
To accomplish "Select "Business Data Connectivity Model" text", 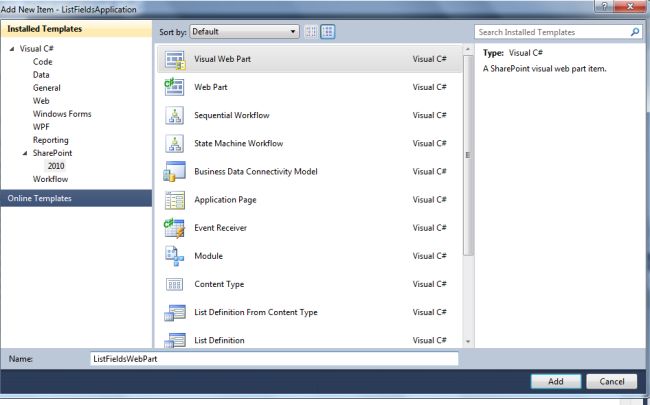I will pyautogui.click(x=256, y=172).
